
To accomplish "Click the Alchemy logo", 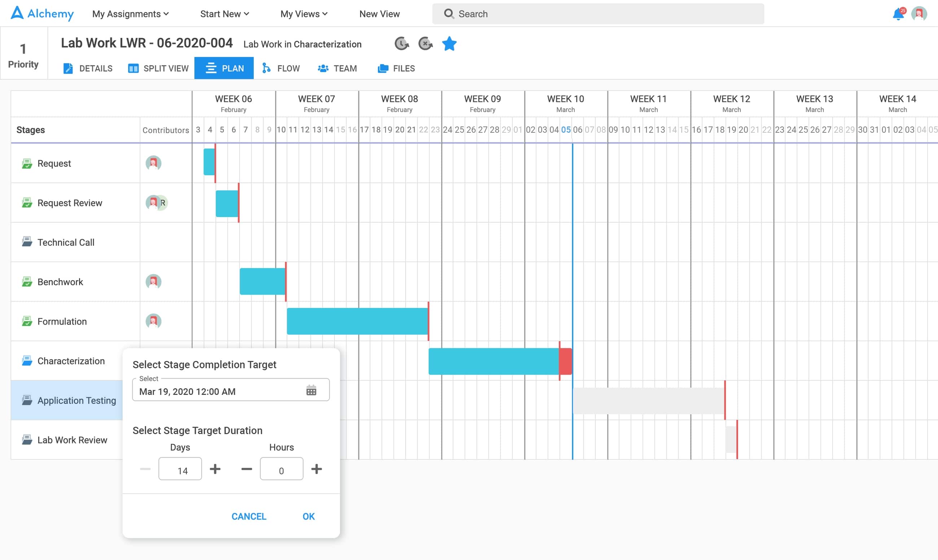I will 41,13.
